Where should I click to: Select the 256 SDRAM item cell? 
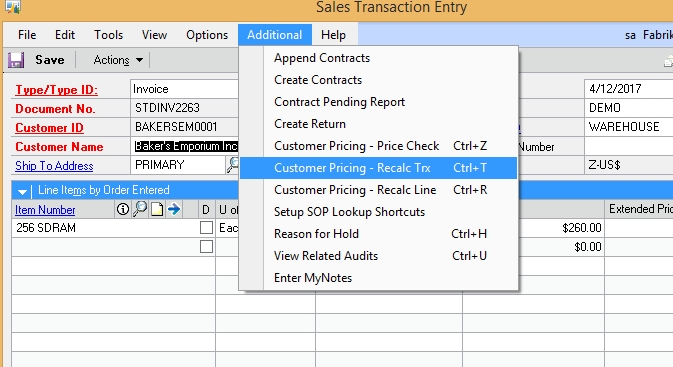(x=106, y=227)
